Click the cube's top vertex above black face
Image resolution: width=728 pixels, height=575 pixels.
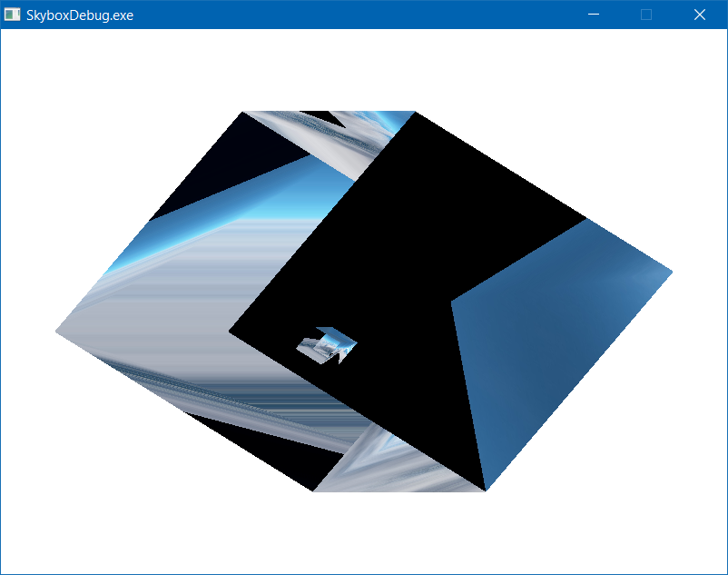point(416,113)
